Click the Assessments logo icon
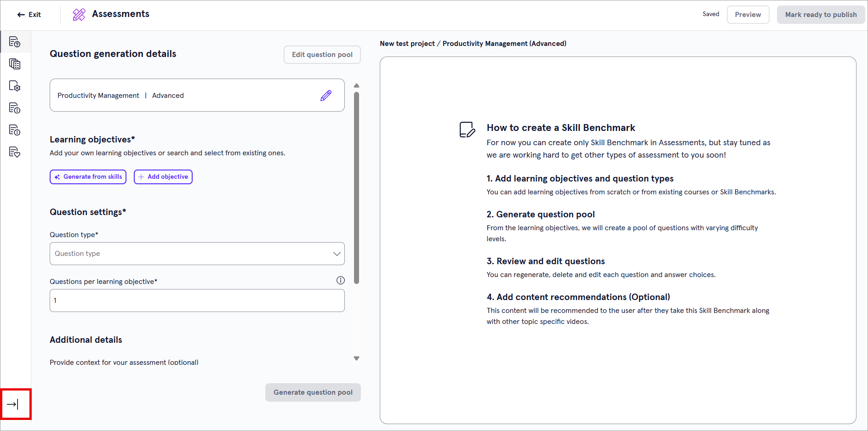This screenshot has width=868, height=431. tap(79, 15)
